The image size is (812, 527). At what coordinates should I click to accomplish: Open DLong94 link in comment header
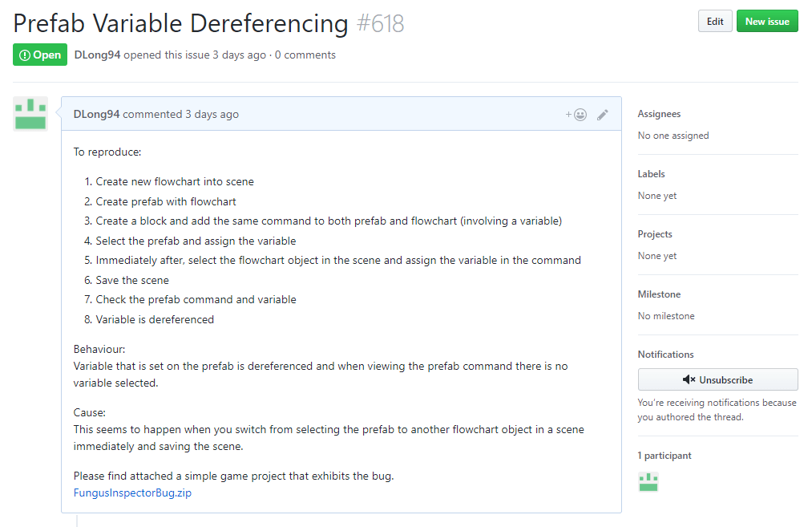(96, 114)
